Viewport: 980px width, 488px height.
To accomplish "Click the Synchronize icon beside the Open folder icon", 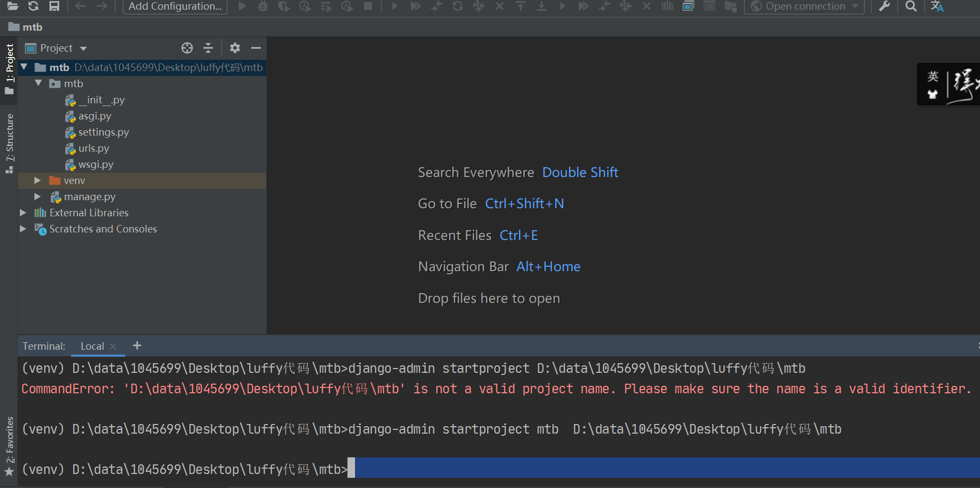I will [x=33, y=6].
